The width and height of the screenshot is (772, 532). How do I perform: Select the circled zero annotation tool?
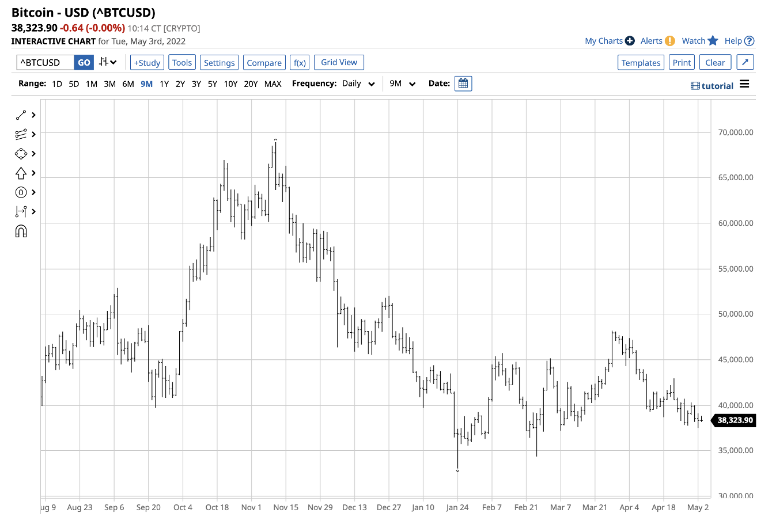coord(21,192)
